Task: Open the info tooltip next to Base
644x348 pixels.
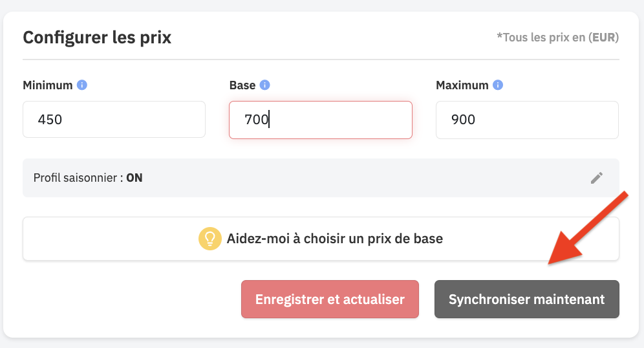Action: tap(265, 85)
